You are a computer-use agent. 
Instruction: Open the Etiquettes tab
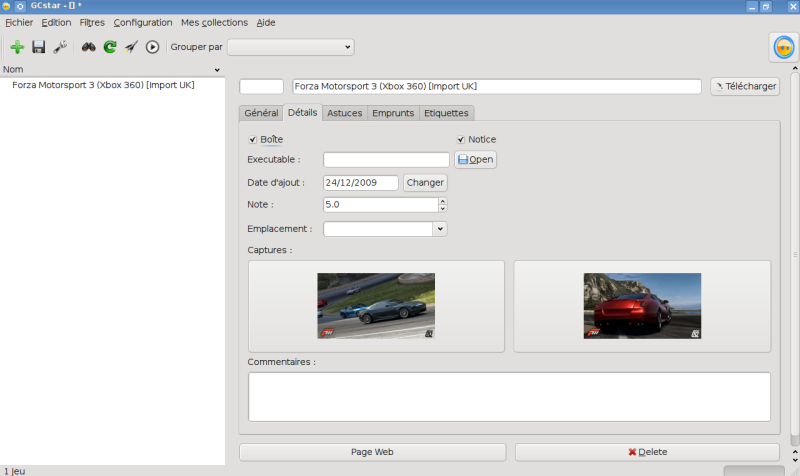446,113
